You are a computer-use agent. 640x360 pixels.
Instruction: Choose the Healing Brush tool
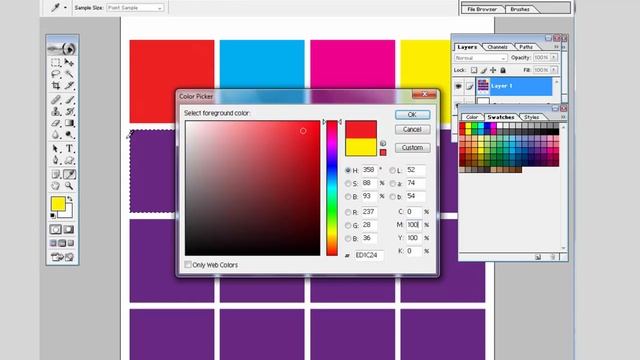pos(56,100)
